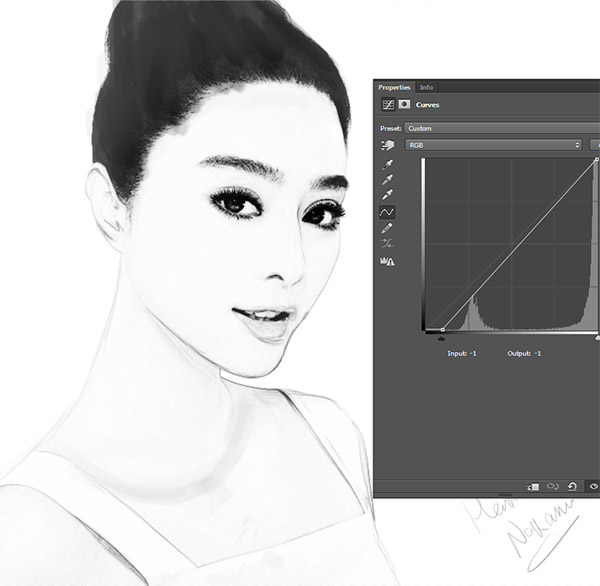Viewport: 600px width, 586px height.
Task: Select the gray point eyedropper
Action: [x=387, y=180]
